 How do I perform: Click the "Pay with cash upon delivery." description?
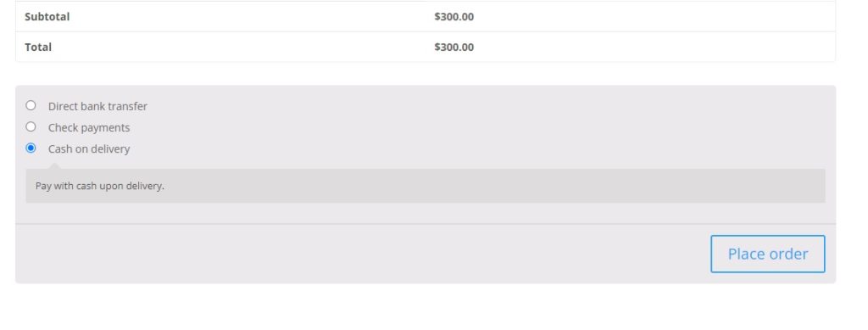100,186
